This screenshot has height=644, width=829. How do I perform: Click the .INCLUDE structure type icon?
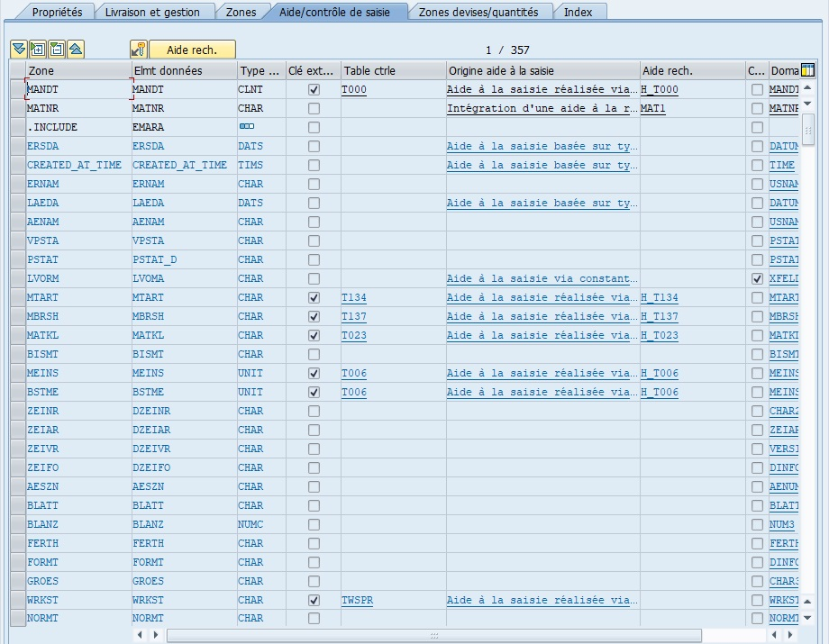[246, 127]
